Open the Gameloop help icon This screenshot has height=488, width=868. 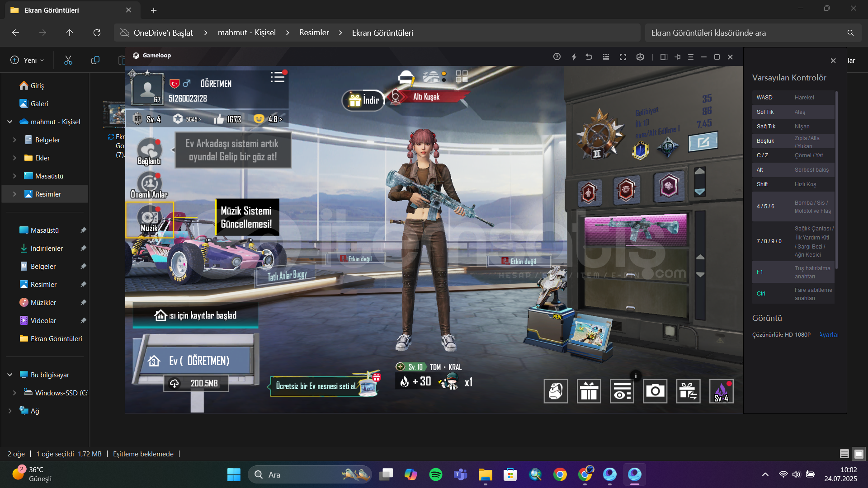click(557, 57)
